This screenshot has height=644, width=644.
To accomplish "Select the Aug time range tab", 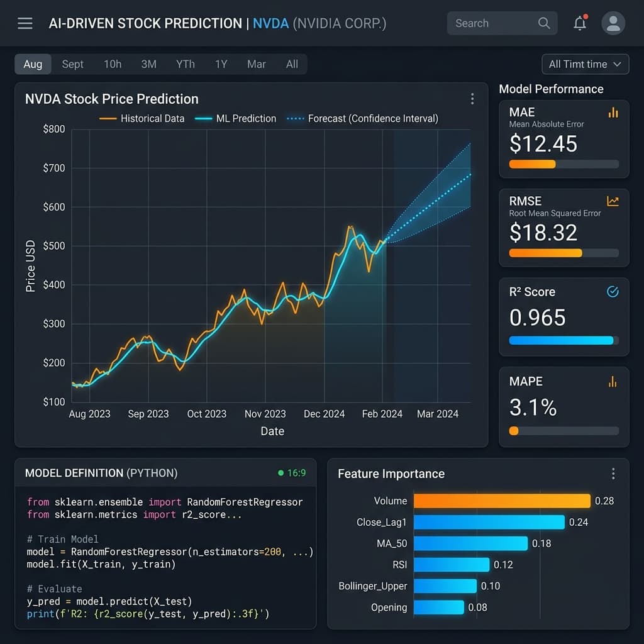I will click(33, 64).
